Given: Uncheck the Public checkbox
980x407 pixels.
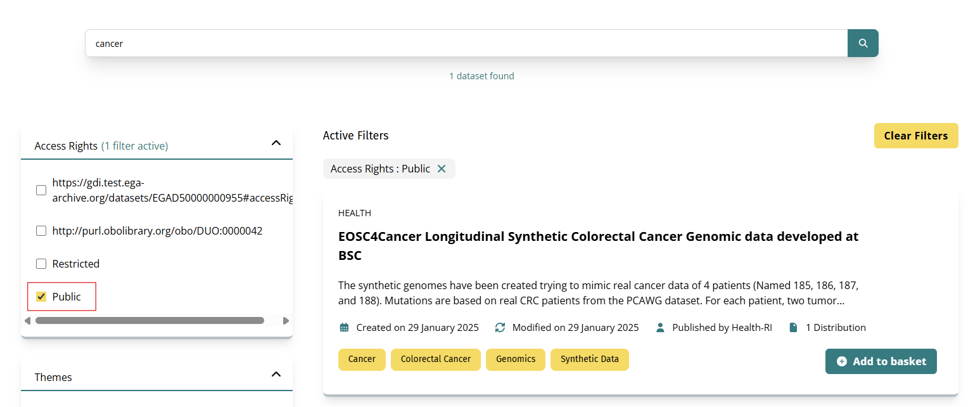Looking at the screenshot, I should [41, 297].
